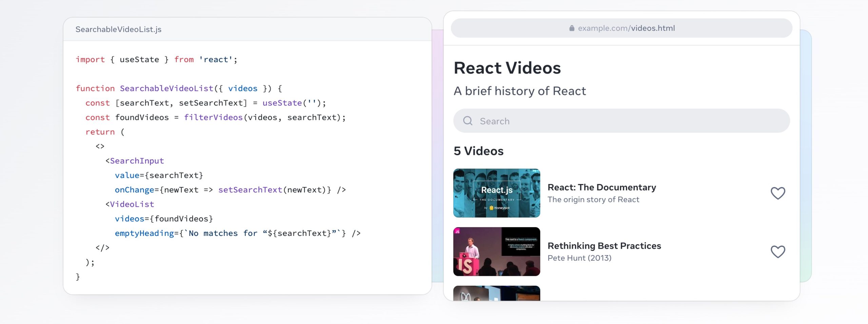Open the Rethinking Best Practices thumbnail

tap(497, 251)
